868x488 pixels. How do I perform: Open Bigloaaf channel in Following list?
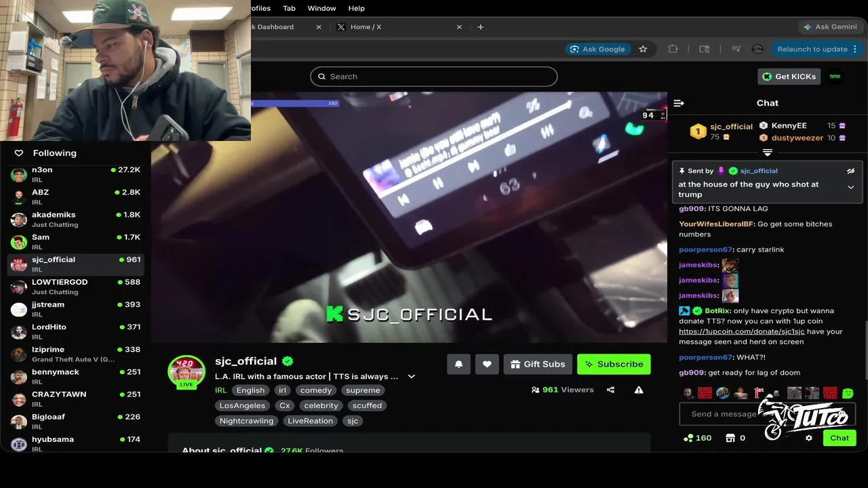coord(75,421)
